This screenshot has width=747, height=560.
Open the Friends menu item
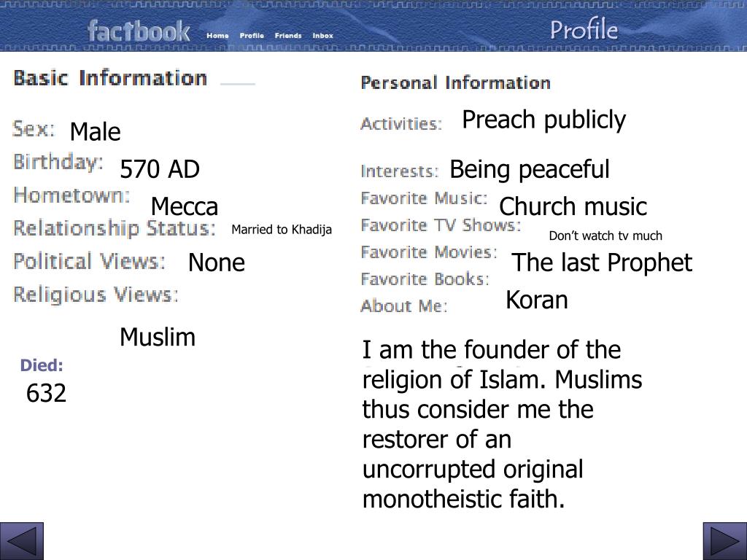tap(288, 36)
